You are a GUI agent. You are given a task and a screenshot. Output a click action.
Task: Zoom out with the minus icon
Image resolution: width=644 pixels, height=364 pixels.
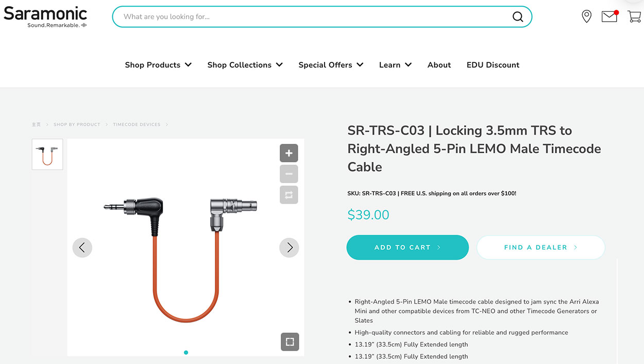coord(289,174)
